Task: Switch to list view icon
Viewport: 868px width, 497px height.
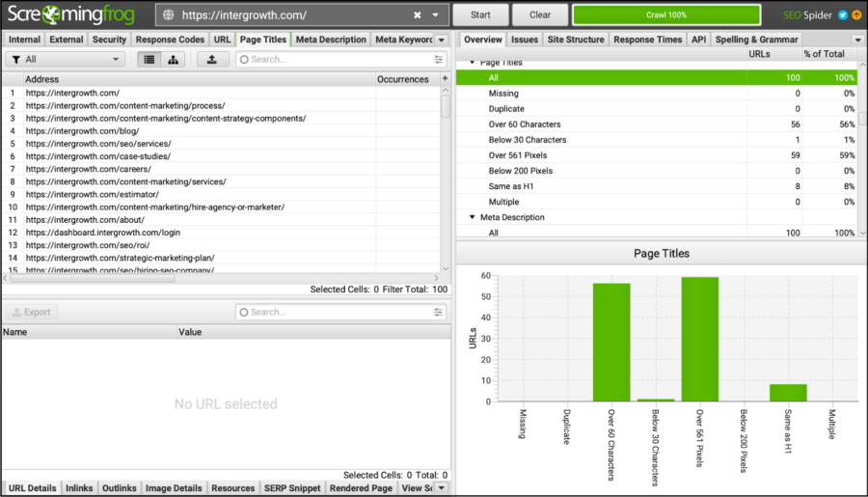Action: point(149,59)
